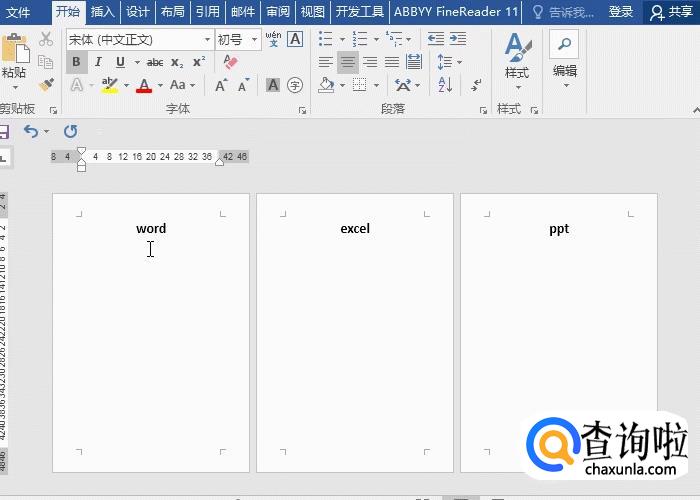Open the 视图 ribbon tab
This screenshot has height=500, width=700.
coord(313,12)
